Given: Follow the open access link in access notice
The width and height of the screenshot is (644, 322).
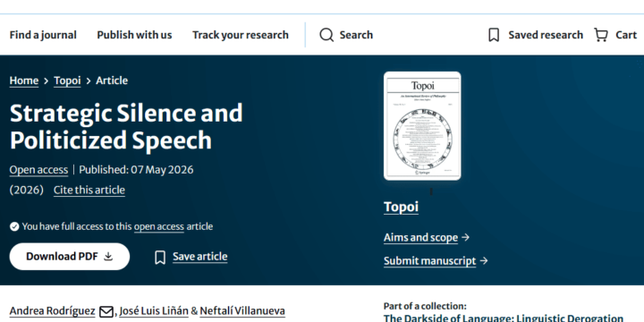Looking at the screenshot, I should click(159, 226).
